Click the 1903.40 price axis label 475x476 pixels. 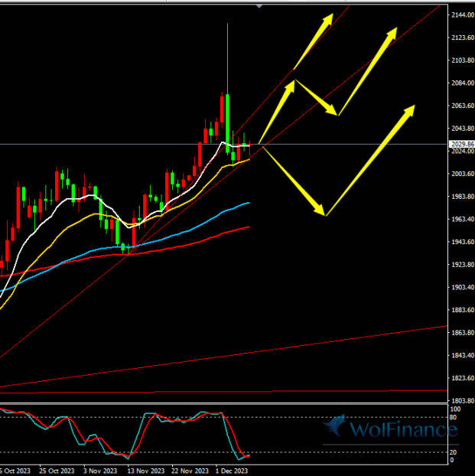point(463,287)
